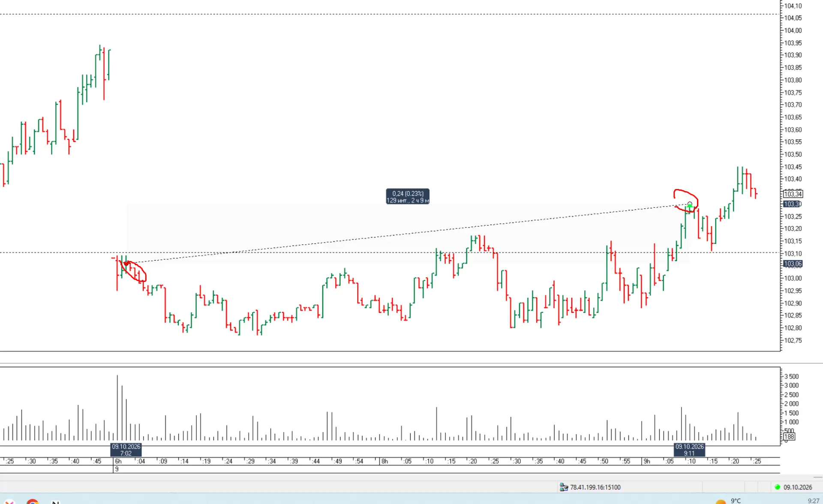The height and width of the screenshot is (504, 823).
Task: Click the highlighted price label 103,06
Action: pyautogui.click(x=793, y=264)
